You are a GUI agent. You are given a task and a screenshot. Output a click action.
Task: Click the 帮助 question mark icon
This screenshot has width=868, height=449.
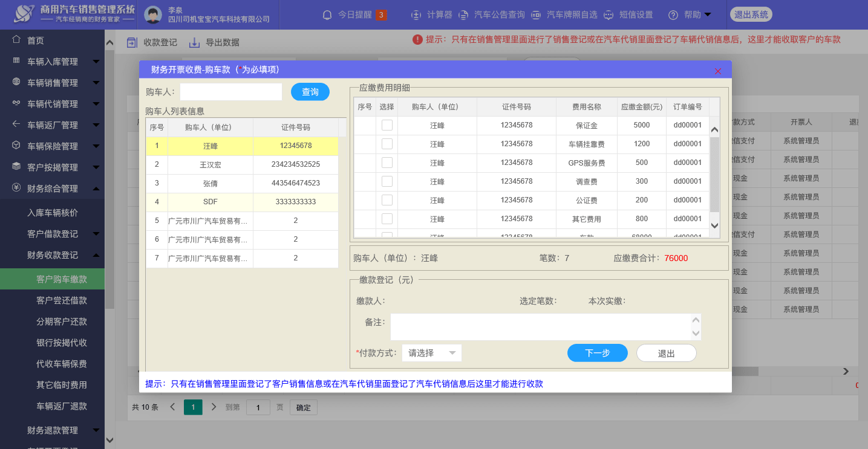pos(673,15)
